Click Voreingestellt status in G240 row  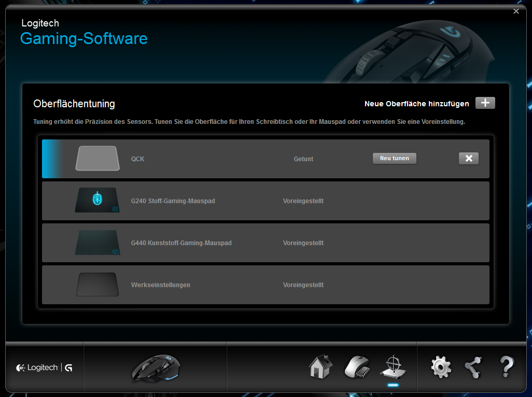click(x=303, y=201)
